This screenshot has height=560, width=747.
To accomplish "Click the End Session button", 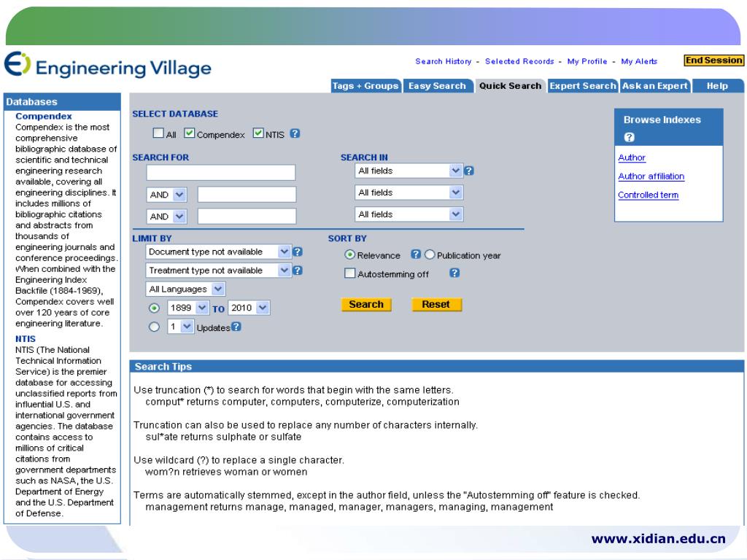I will [x=713, y=61].
